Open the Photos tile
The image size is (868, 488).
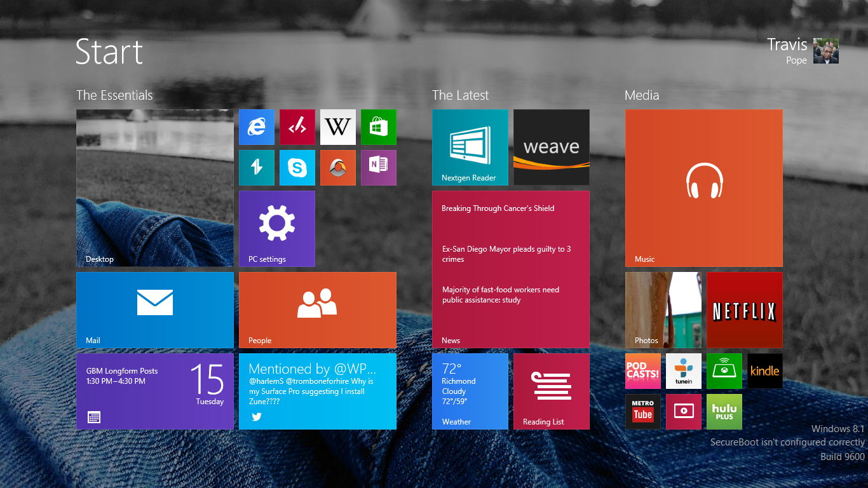[x=663, y=310]
